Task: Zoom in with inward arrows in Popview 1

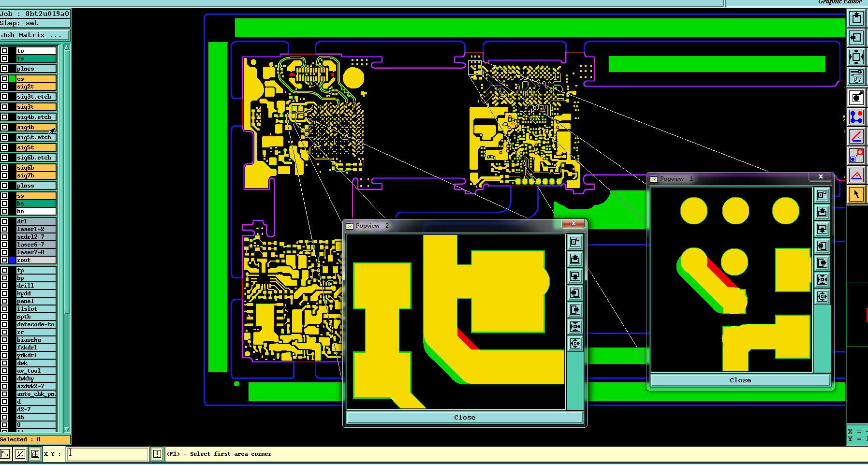Action: (x=822, y=279)
